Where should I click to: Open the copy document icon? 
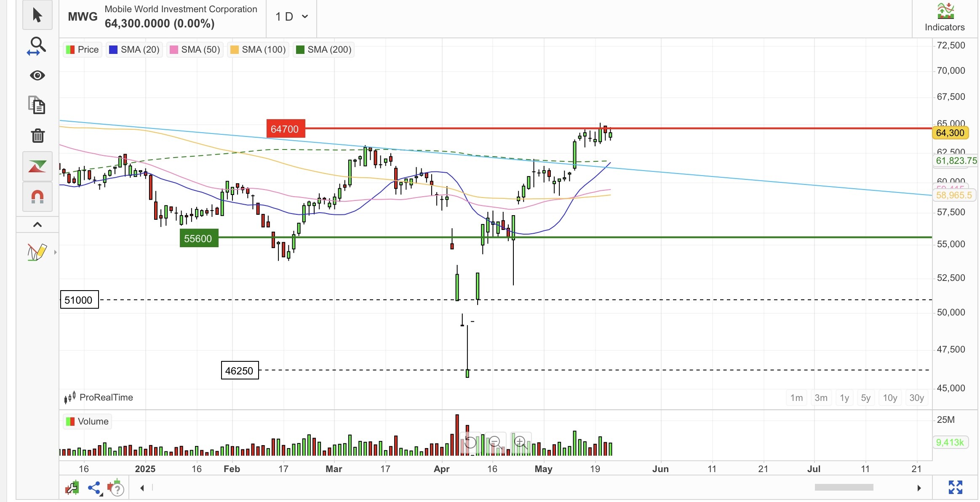coord(37,105)
